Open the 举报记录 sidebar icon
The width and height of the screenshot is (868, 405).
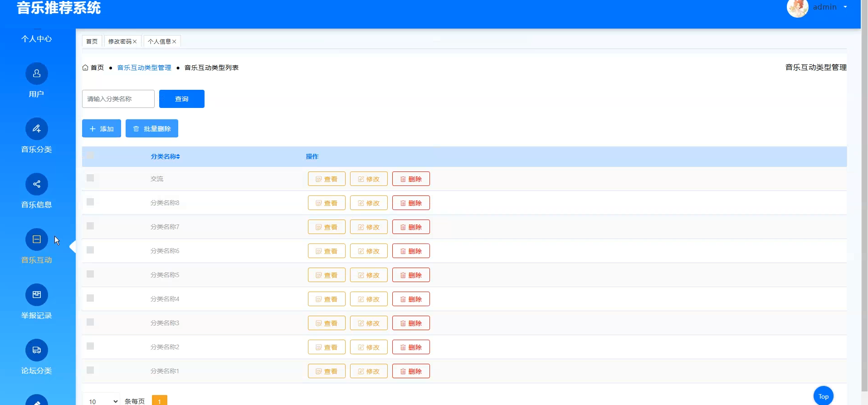(37, 295)
